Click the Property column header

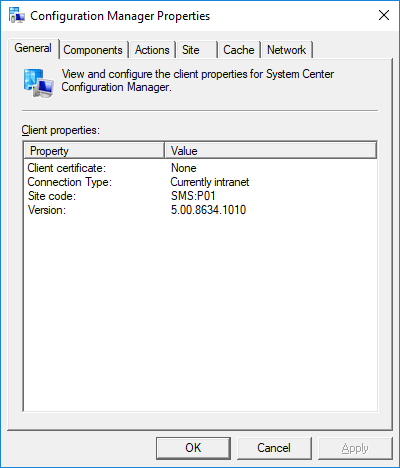[x=94, y=150]
